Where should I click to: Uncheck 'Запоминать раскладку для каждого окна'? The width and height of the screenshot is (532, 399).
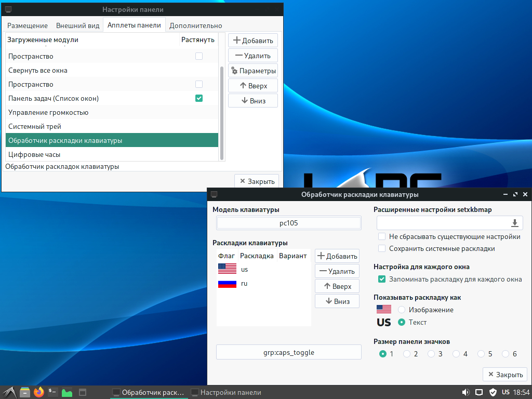click(x=382, y=279)
